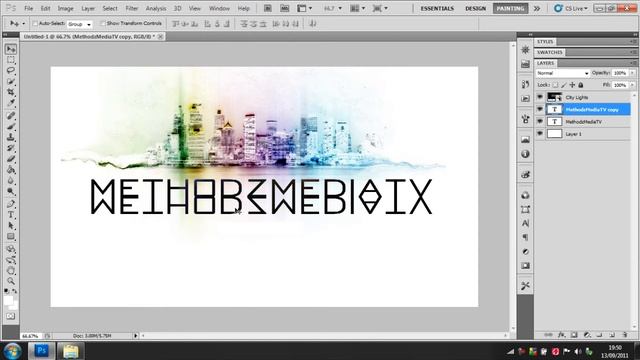Click the add layer style fx icon
The height and width of the screenshot is (360, 640).
point(562,335)
